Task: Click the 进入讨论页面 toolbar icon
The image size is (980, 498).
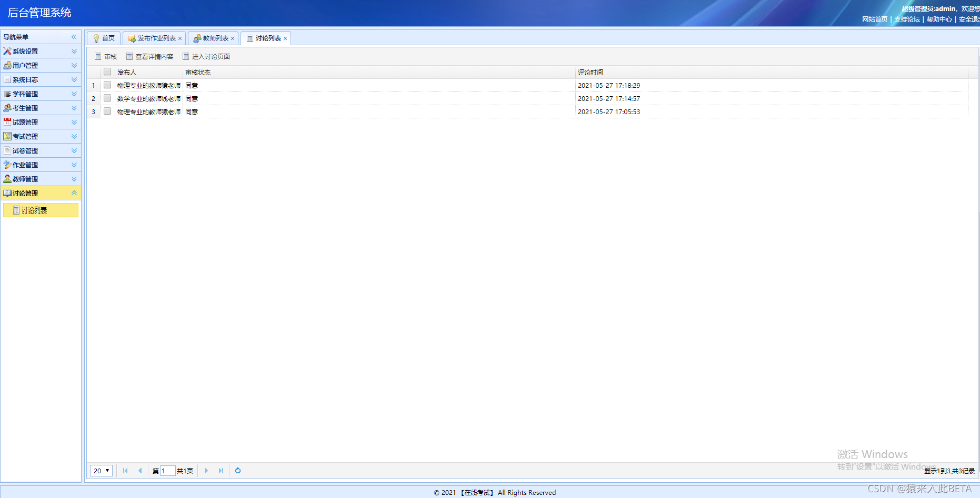Action: pos(186,56)
